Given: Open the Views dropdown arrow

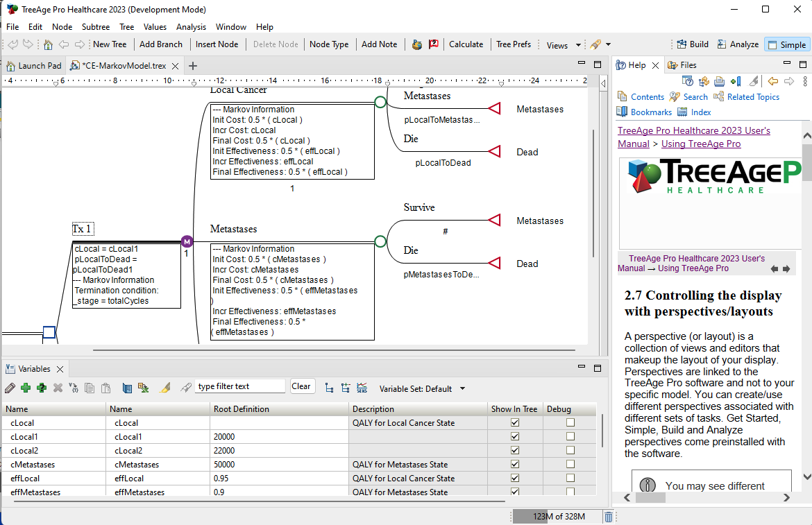Looking at the screenshot, I should point(578,45).
